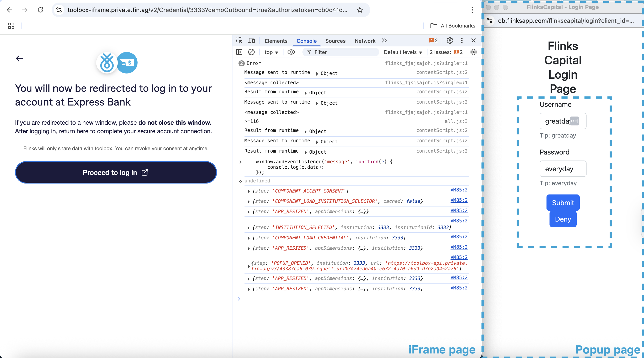This screenshot has height=358, width=644.
Task: Toggle the device toolbar icon
Action: [x=251, y=41]
